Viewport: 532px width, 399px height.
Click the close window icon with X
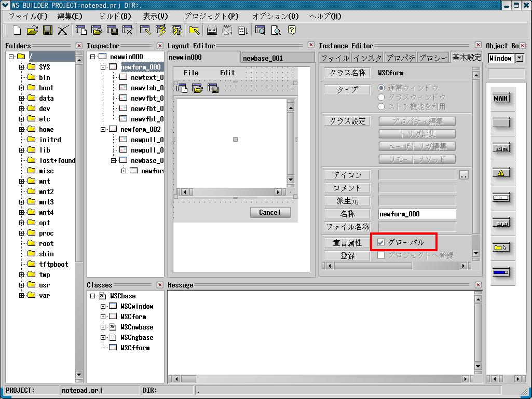tap(128, 31)
